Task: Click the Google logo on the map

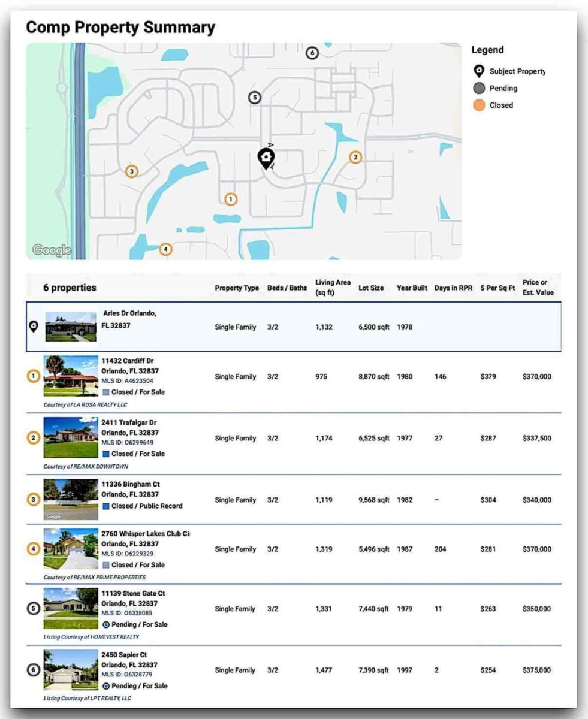Action: [x=51, y=250]
